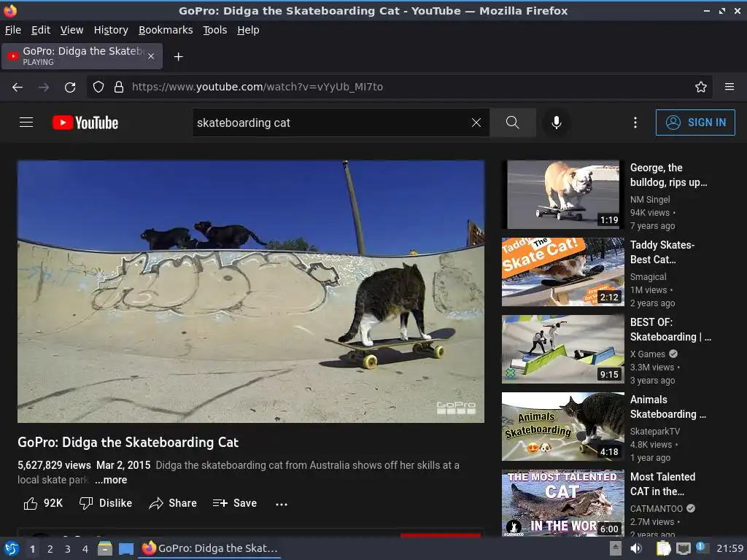The image size is (747, 560).
Task: Open George the bulldog video title
Action: [x=668, y=175]
